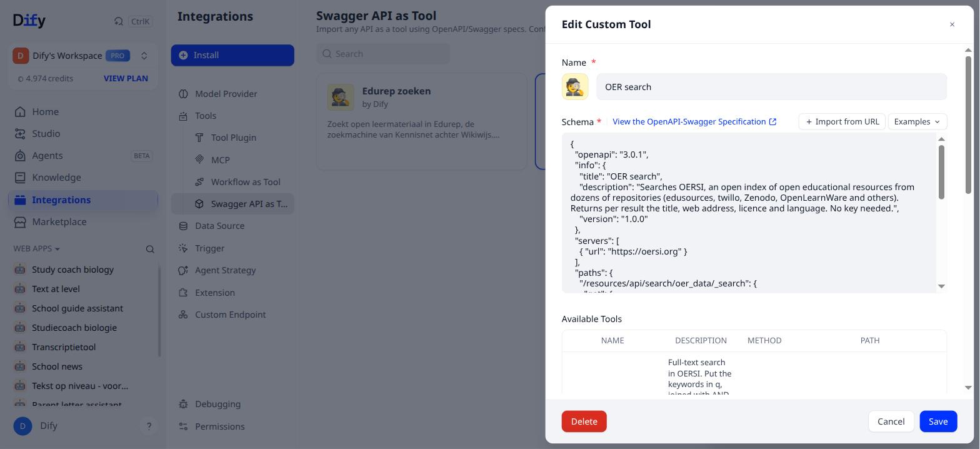Click the Home icon in sidebar
The height and width of the screenshot is (449, 980).
point(20,112)
